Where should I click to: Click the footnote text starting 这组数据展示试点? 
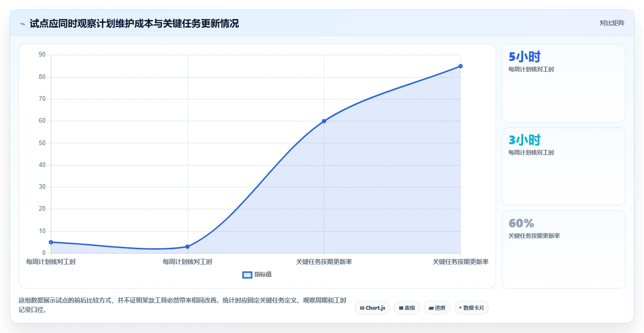(183, 305)
